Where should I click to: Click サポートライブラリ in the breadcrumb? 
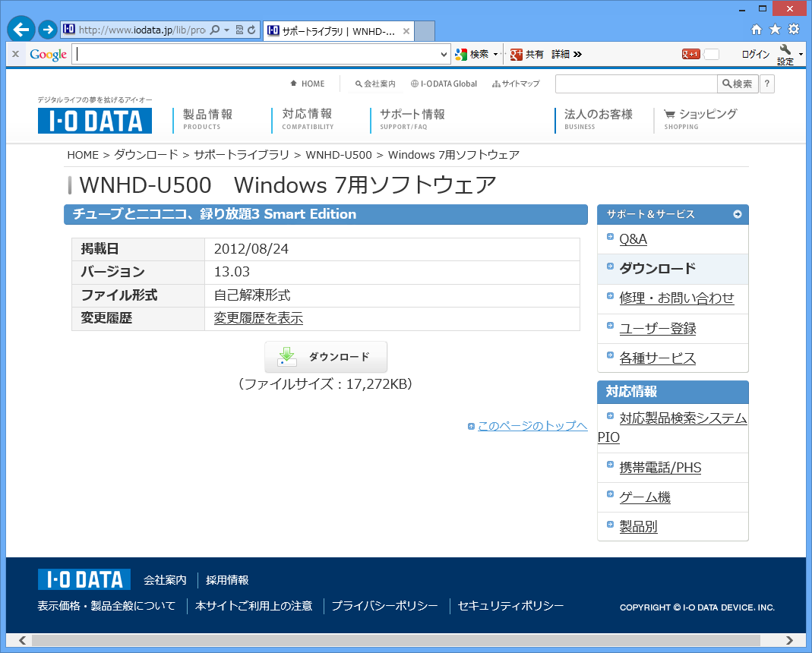point(242,155)
